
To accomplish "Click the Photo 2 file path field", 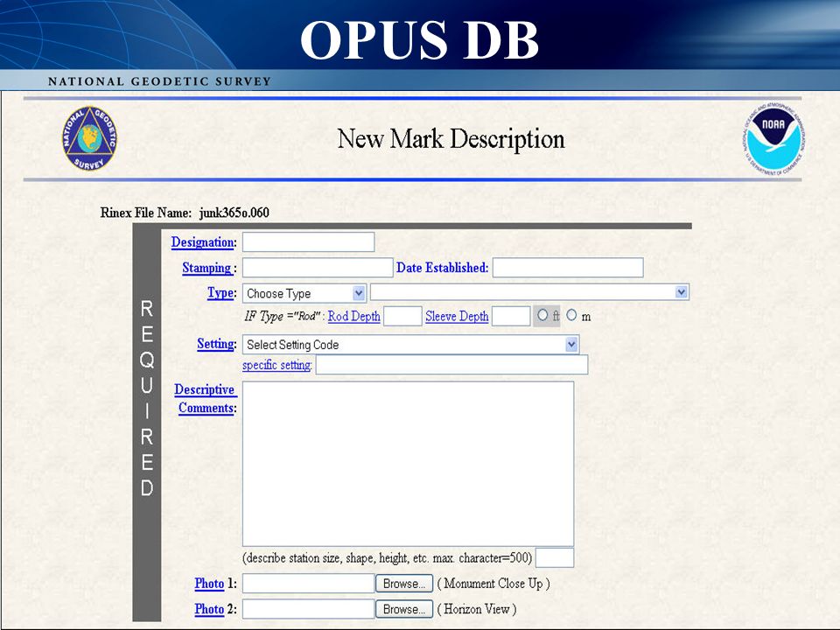I will click(309, 609).
